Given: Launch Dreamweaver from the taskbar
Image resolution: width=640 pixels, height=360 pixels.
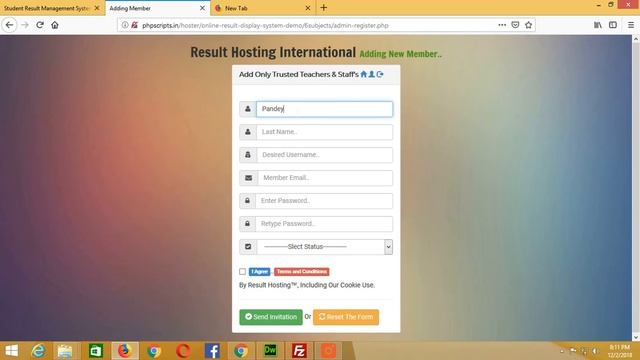Looking at the screenshot, I should coord(270,351).
